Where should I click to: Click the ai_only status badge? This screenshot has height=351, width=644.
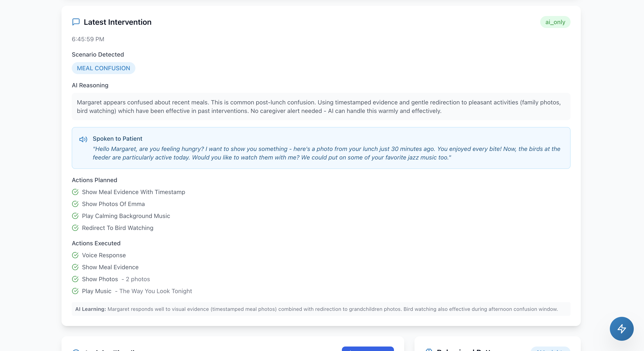point(555,22)
